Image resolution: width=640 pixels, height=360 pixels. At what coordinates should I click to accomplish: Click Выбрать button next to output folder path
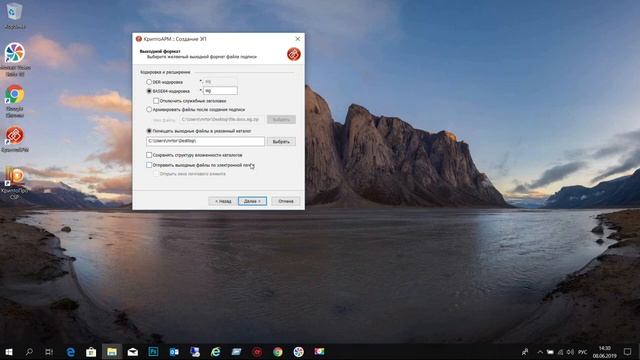(281, 142)
